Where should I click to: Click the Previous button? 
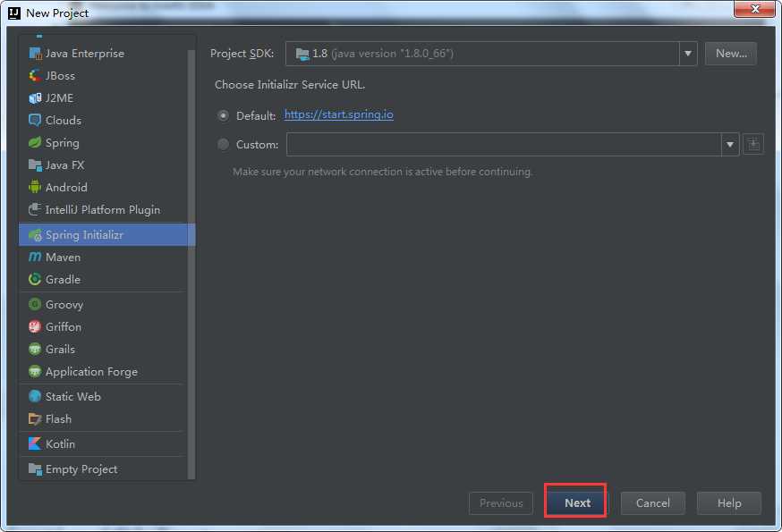pyautogui.click(x=501, y=502)
